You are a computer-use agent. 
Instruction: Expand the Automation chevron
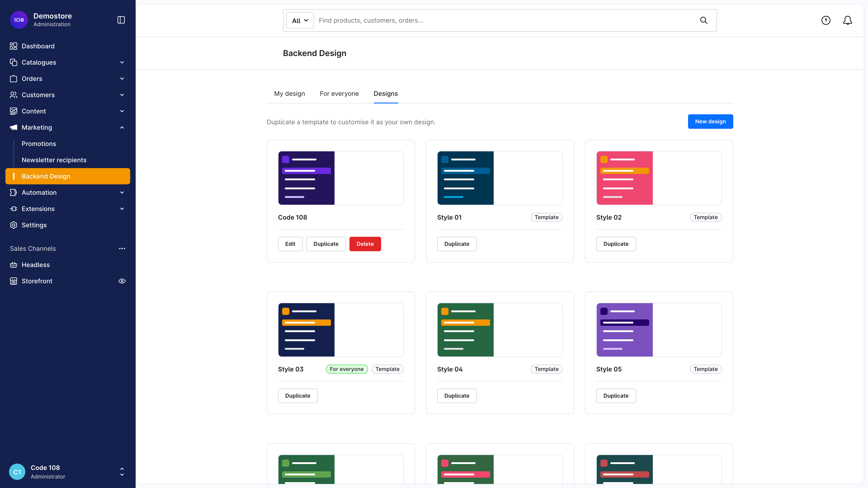pyautogui.click(x=122, y=192)
